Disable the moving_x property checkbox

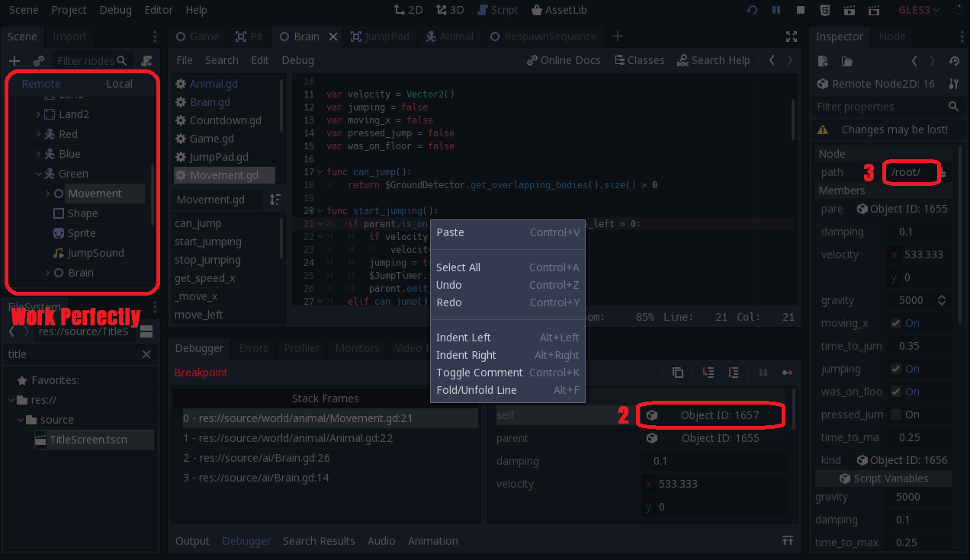[895, 323]
